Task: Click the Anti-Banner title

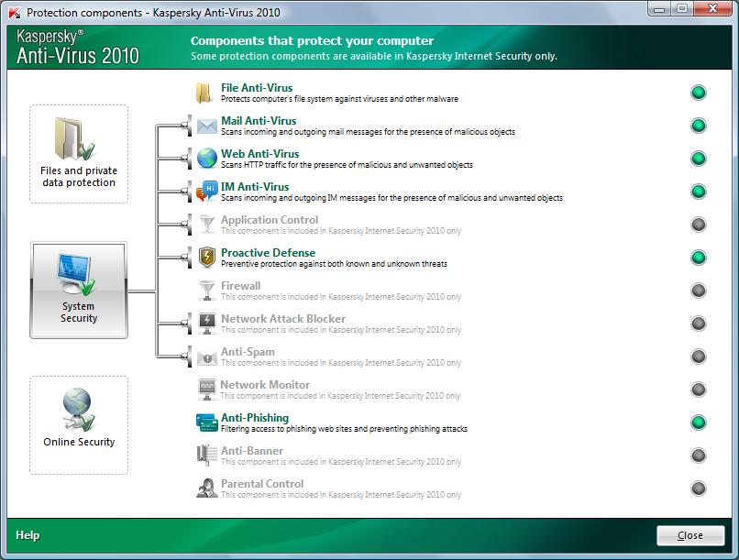Action: [x=252, y=450]
